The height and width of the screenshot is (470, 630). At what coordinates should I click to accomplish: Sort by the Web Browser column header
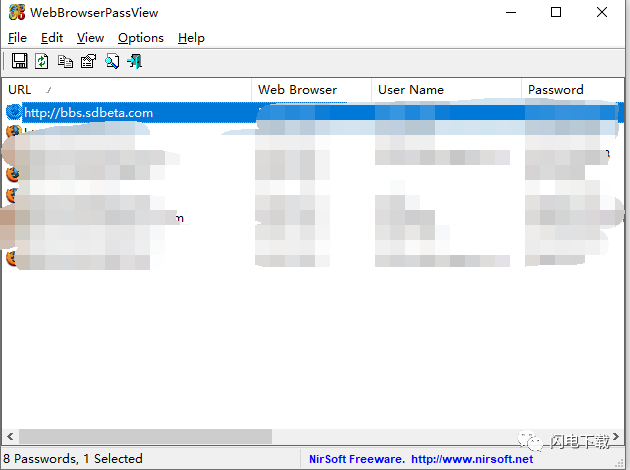[312, 90]
